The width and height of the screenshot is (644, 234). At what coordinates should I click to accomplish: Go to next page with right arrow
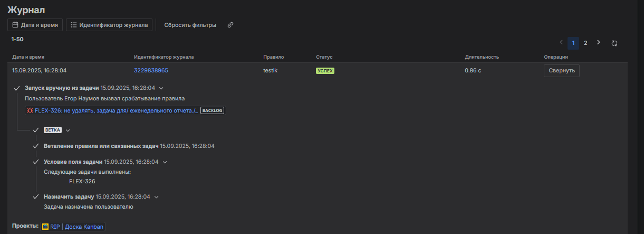(598, 43)
